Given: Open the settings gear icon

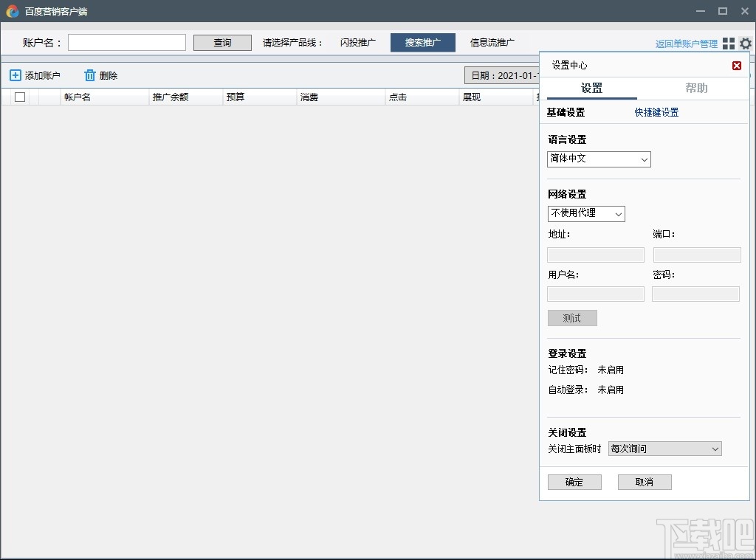Looking at the screenshot, I should coord(746,44).
